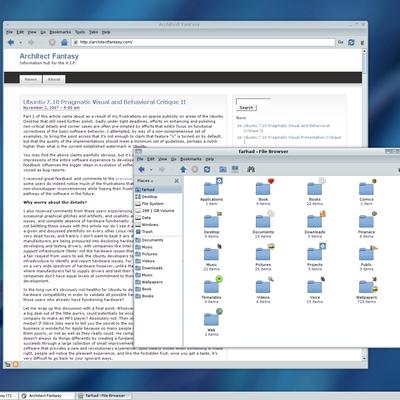400x400 pixels.
Task: Click the web page search text field
Action: pos(253,101)
